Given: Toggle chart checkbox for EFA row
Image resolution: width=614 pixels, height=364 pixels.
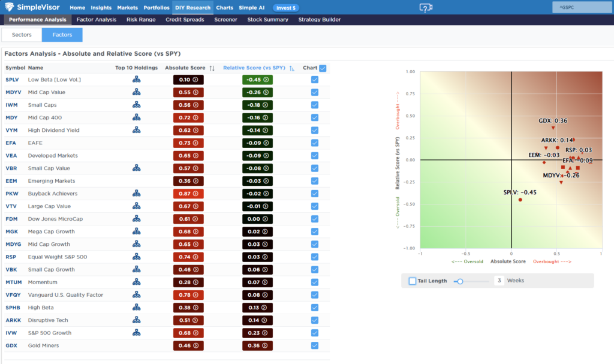Looking at the screenshot, I should 315,143.
